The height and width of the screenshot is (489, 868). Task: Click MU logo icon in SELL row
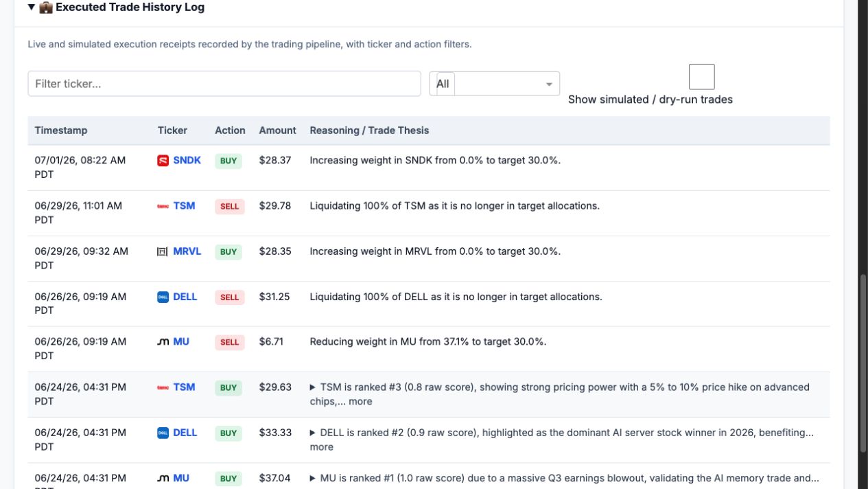[163, 342]
